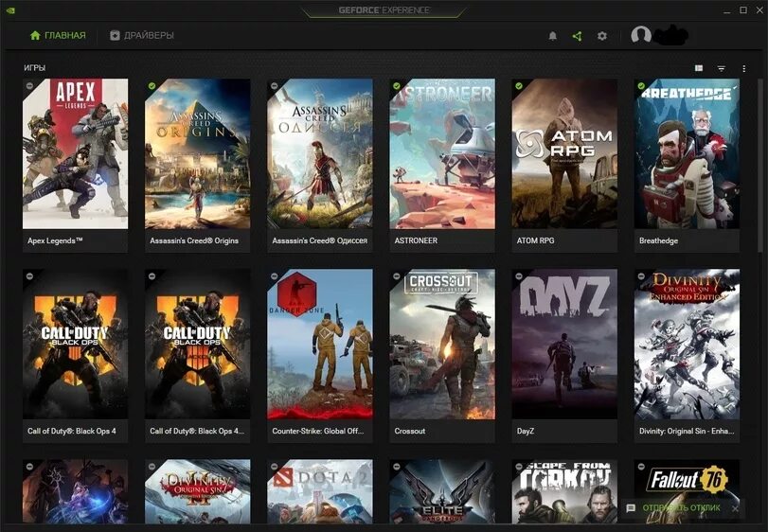Image resolution: width=768 pixels, height=532 pixels.
Task: Click the Breathedge title label
Action: [x=658, y=240]
